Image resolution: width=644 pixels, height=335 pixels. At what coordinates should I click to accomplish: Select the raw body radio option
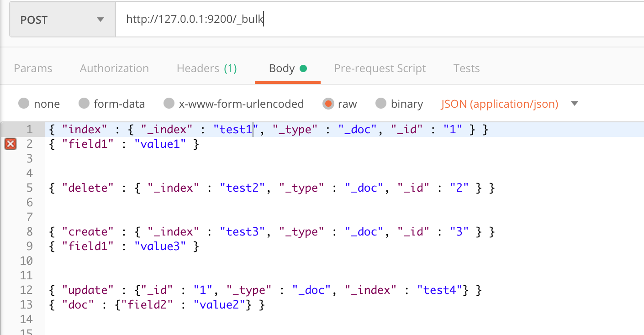328,104
